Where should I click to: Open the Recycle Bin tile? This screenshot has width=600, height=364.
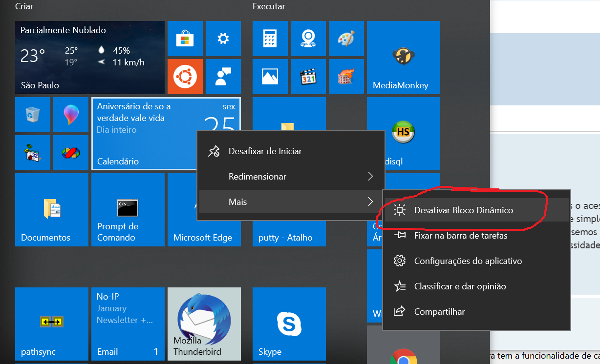(33, 115)
